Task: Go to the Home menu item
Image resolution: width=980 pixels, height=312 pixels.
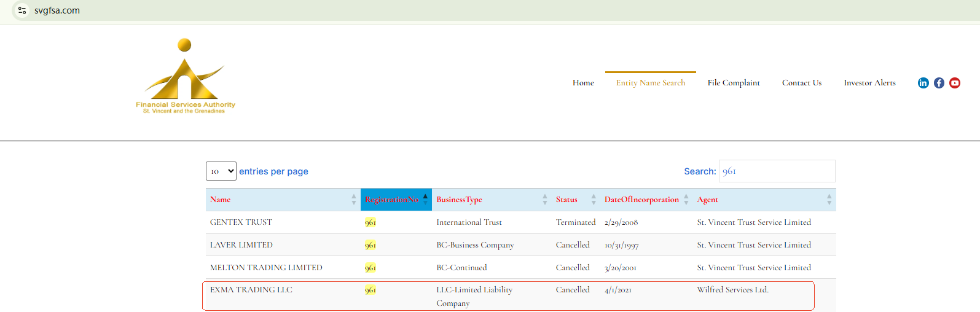Action: pos(583,83)
